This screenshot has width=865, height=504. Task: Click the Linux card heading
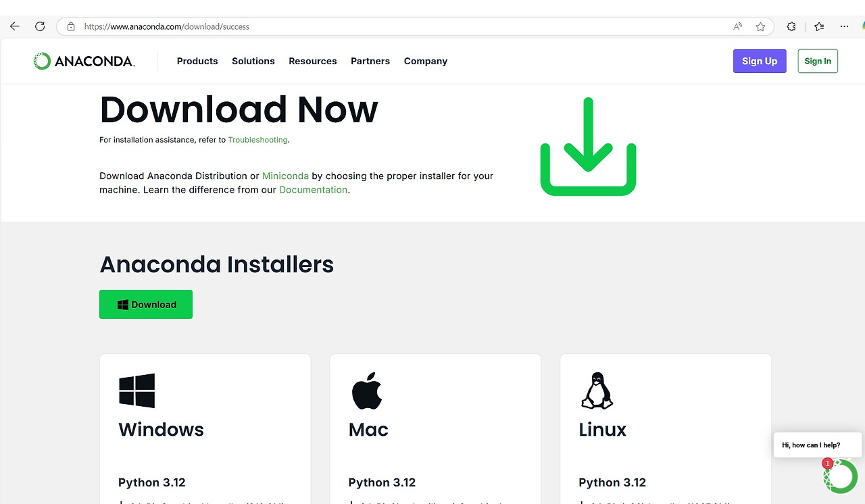point(602,430)
